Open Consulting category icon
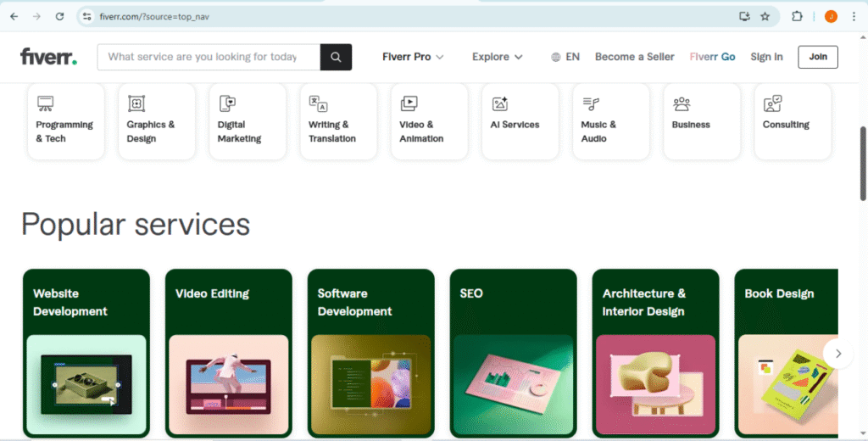 pyautogui.click(x=772, y=103)
